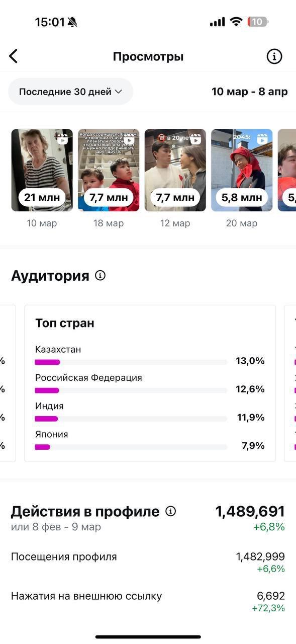This screenshot has width=296, height=644.
Task: Tap the Топ стран card title
Action: (65, 323)
